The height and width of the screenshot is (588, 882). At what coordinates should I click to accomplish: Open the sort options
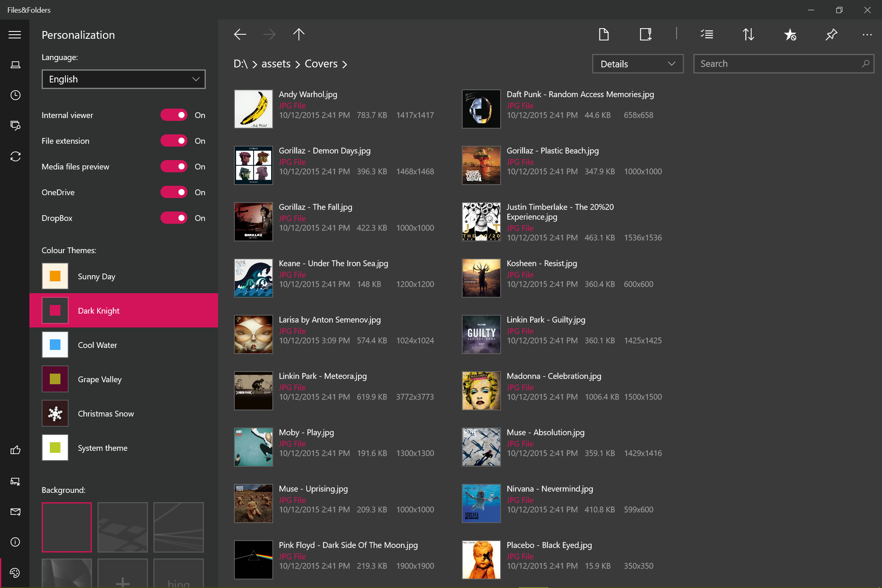748,34
